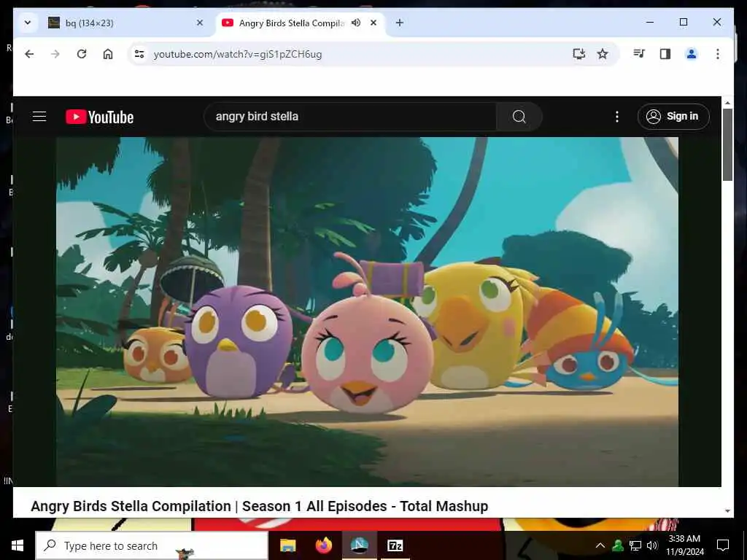Image resolution: width=747 pixels, height=560 pixels.
Task: Toggle the browser side panel
Action: click(x=665, y=54)
